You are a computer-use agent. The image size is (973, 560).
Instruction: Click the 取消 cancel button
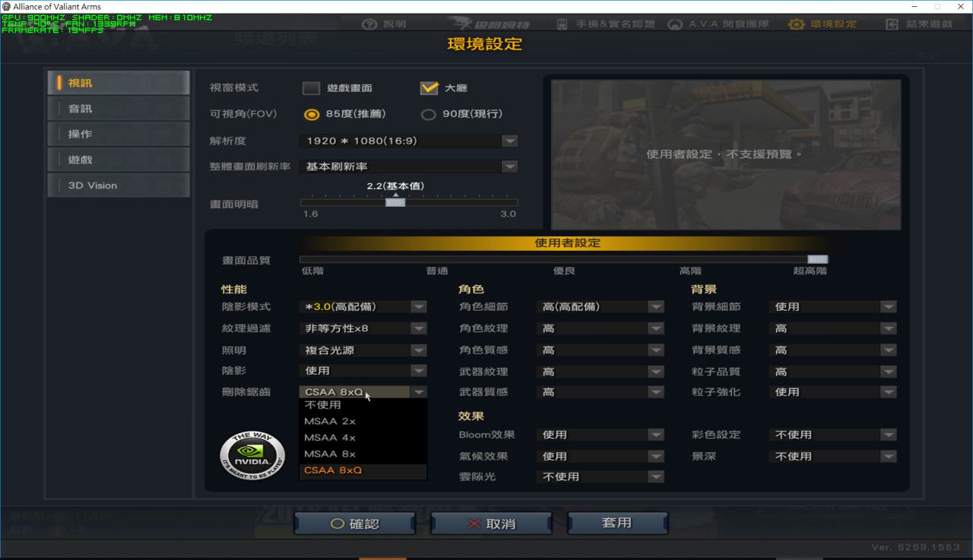pos(491,524)
